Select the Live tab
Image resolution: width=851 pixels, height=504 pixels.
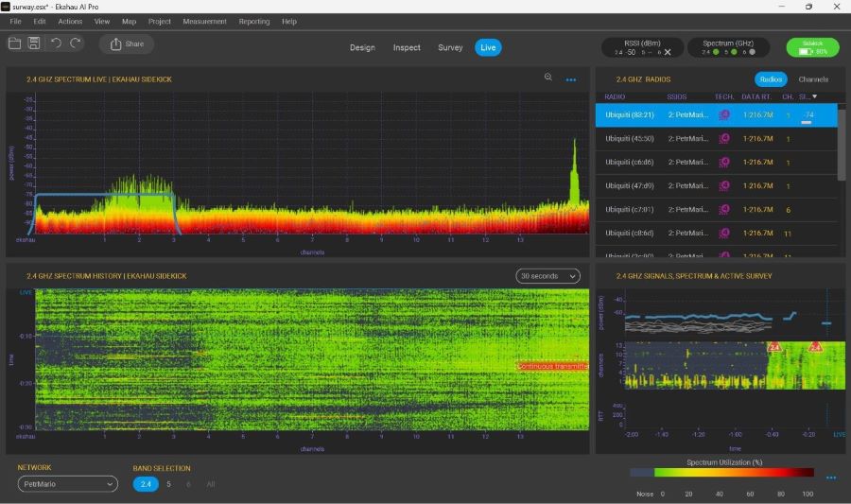point(488,47)
